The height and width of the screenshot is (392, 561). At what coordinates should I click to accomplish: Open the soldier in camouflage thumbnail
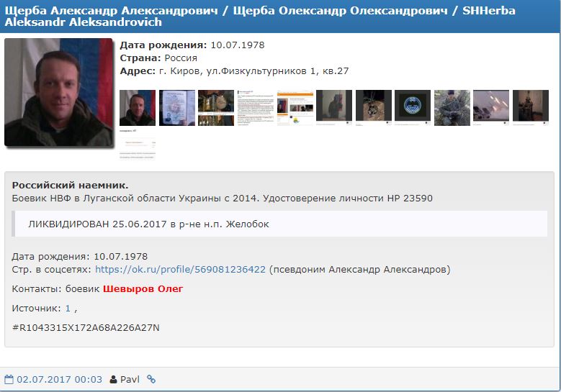click(x=452, y=108)
